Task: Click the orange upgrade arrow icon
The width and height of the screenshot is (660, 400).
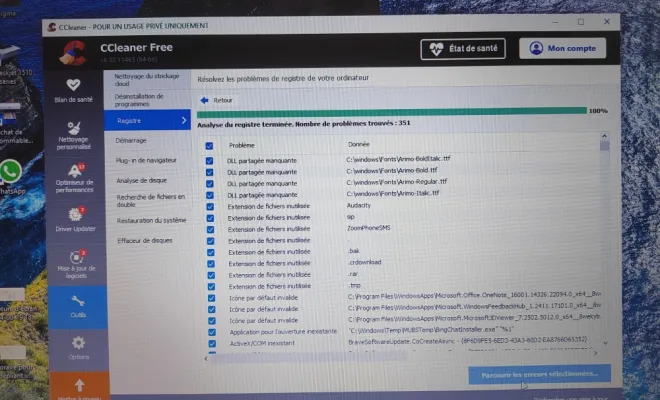Action: pyautogui.click(x=80, y=385)
